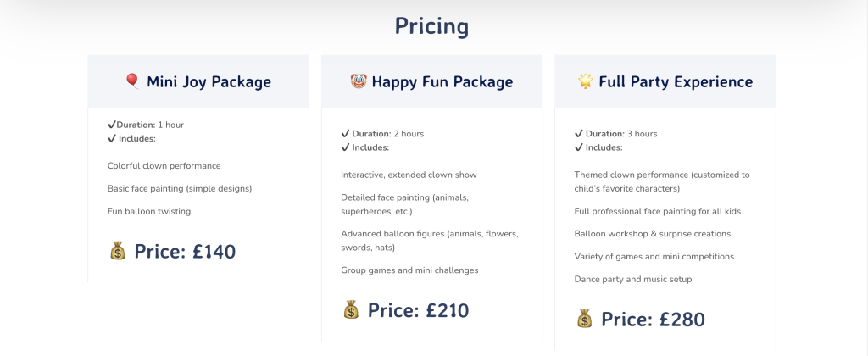868x356 pixels.
Task: Select the Full Party Experience title
Action: pyautogui.click(x=676, y=82)
